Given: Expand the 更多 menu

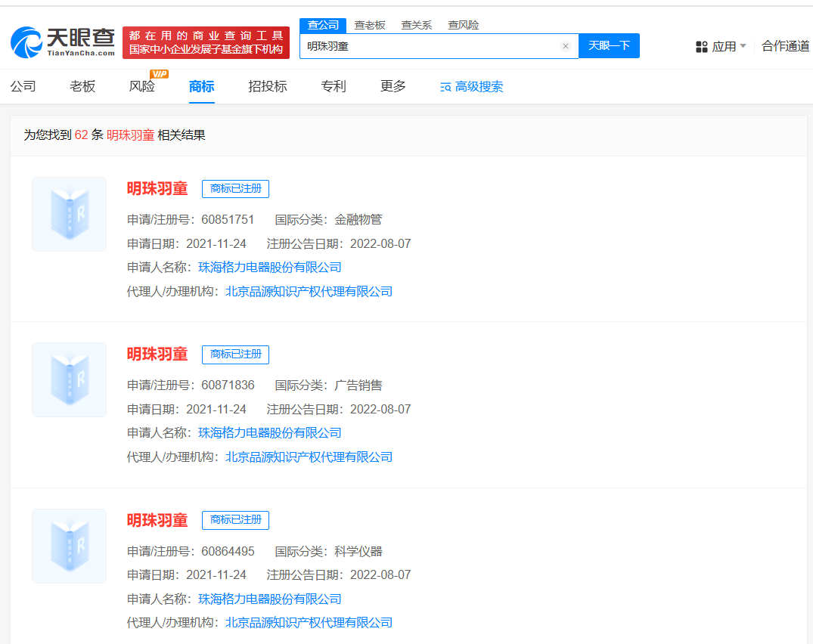Looking at the screenshot, I should pos(393,86).
